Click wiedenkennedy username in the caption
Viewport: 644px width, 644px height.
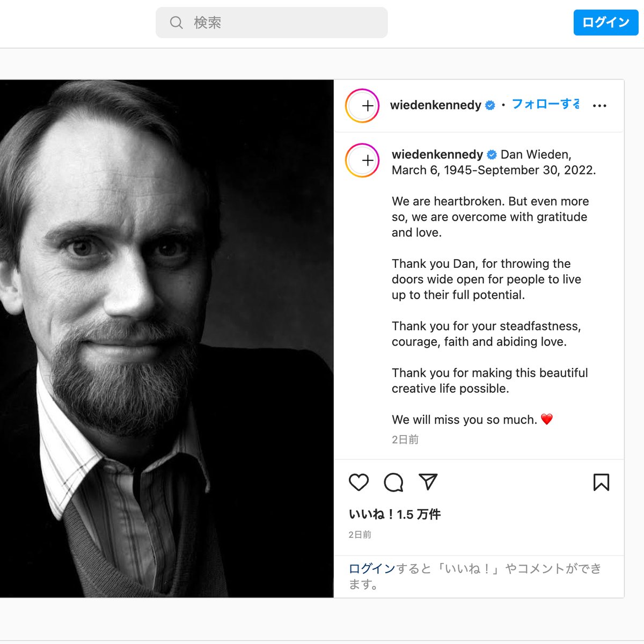click(437, 155)
